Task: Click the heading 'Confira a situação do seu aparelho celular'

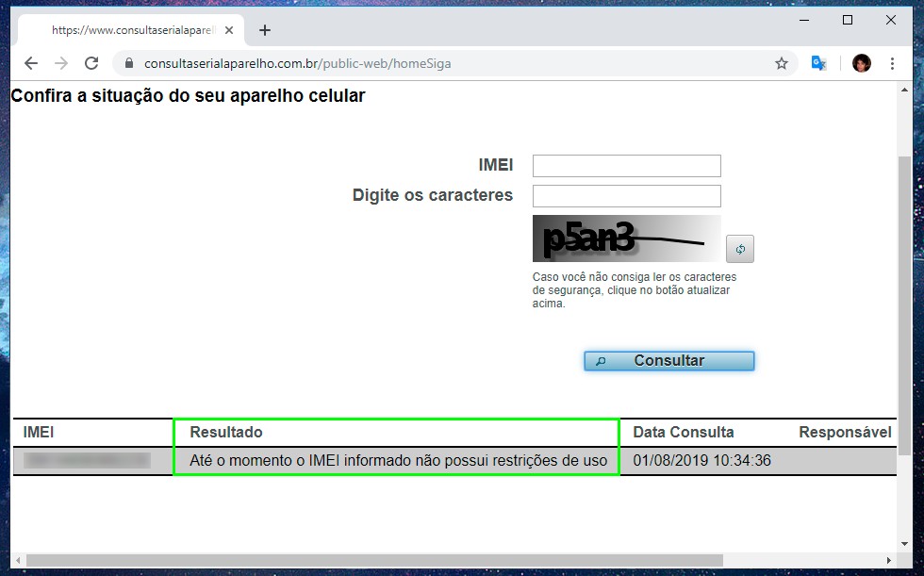Action: (188, 95)
